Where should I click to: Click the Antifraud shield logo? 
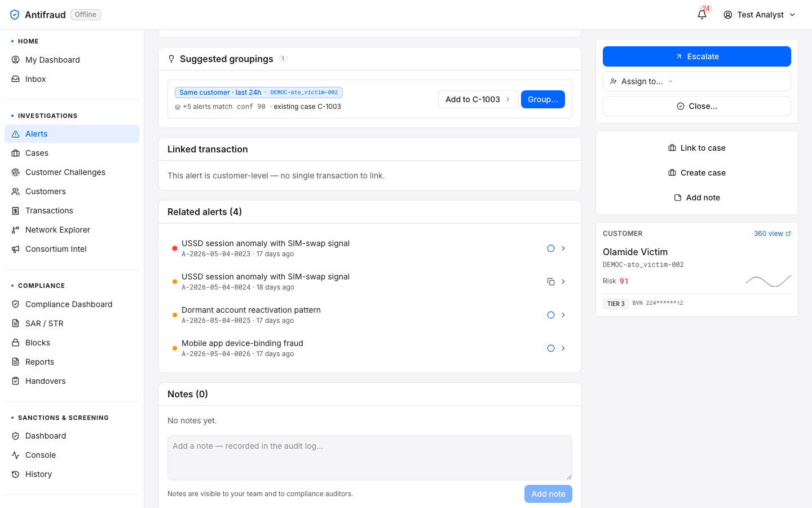pos(15,15)
